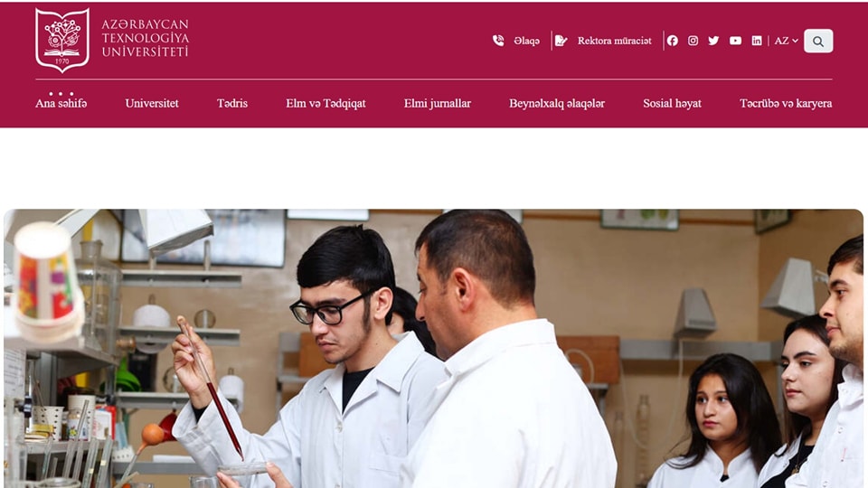Click the Facebook icon in header
The image size is (868, 488).
(x=672, y=41)
